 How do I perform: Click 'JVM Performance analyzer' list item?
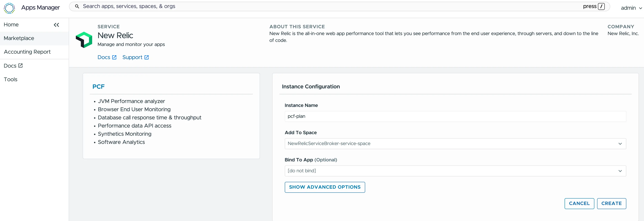131,101
